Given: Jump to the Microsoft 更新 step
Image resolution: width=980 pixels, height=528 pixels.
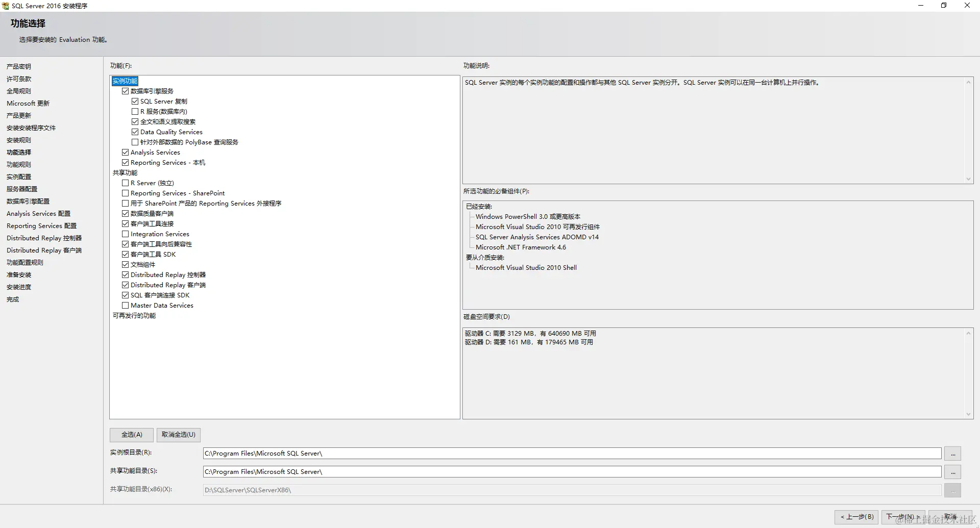Looking at the screenshot, I should point(28,104).
